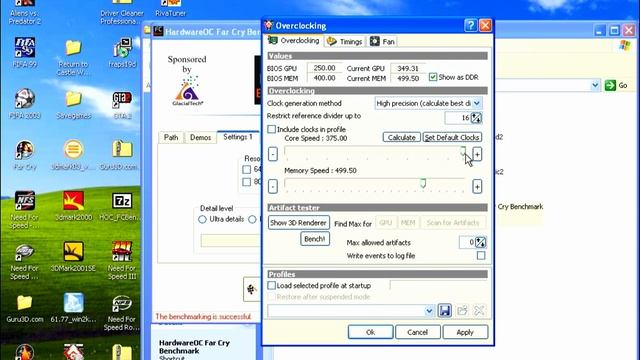Click the Apply button

click(465, 332)
